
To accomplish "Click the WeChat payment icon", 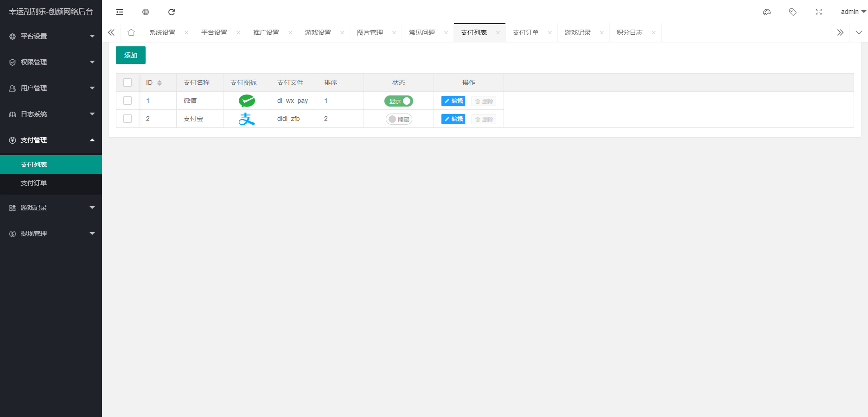I will click(247, 101).
